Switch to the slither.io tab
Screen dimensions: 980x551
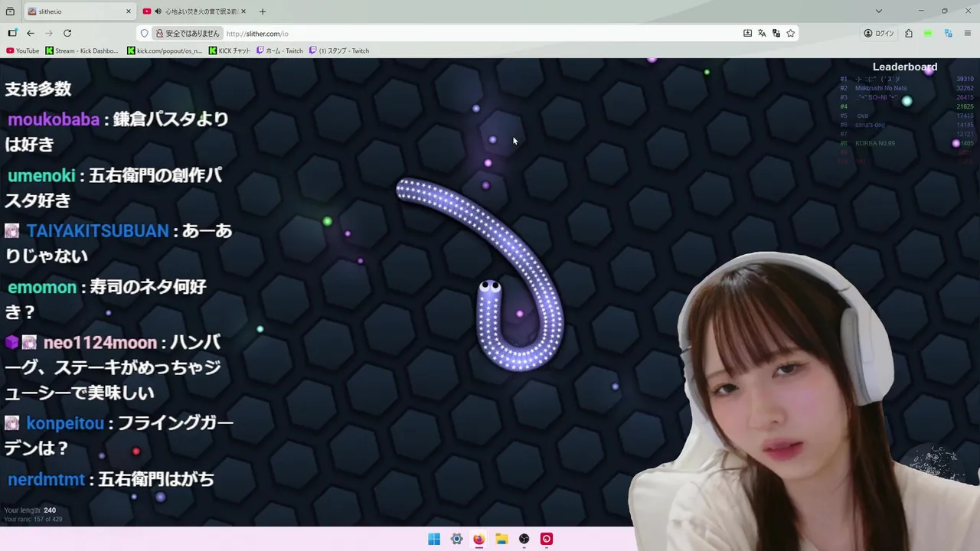pos(80,11)
